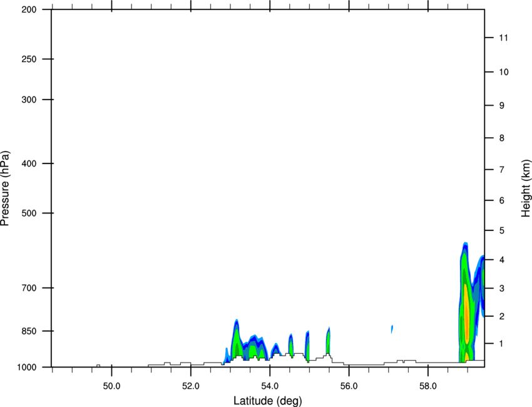The image size is (532, 407).
Task: Click the 7 km height label
Action: (x=502, y=170)
